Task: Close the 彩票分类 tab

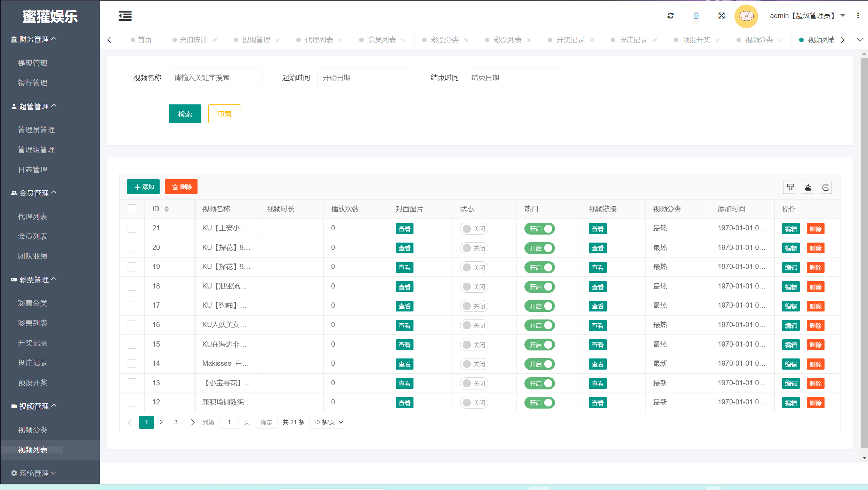Action: 466,40
